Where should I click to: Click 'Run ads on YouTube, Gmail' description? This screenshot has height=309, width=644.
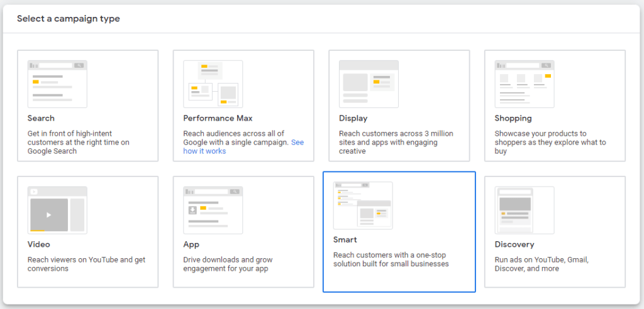541,264
